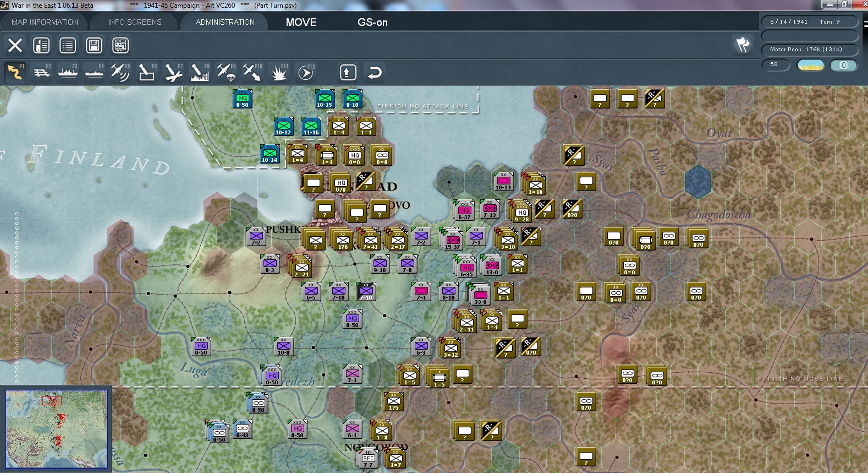Select the Soviet 1=8 infantry stack
This screenshot has height=473, width=868.
click(382, 431)
